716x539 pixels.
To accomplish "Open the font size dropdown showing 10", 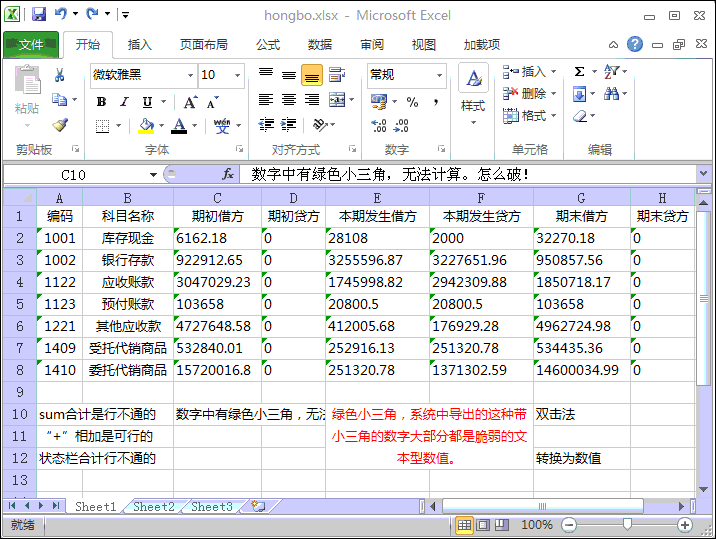I will 237,74.
